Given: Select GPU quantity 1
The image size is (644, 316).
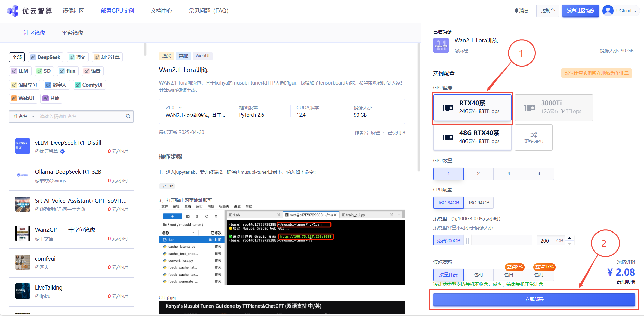Looking at the screenshot, I should (448, 174).
